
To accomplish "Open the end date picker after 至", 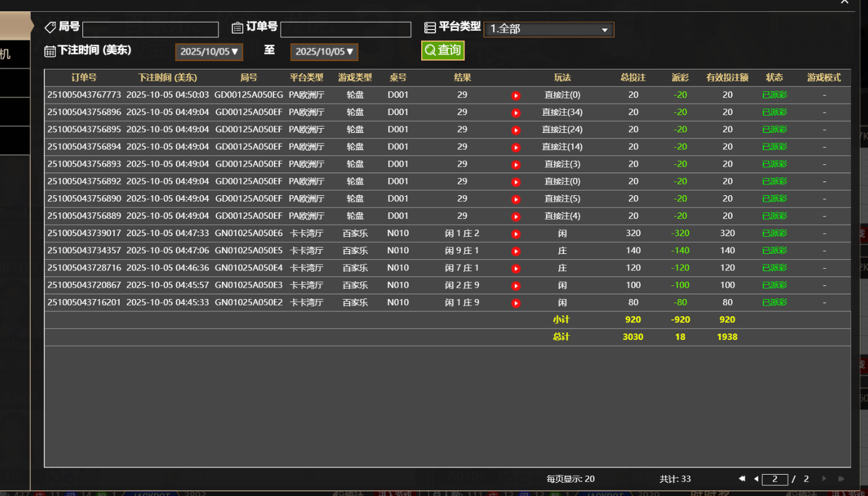I will 324,52.
